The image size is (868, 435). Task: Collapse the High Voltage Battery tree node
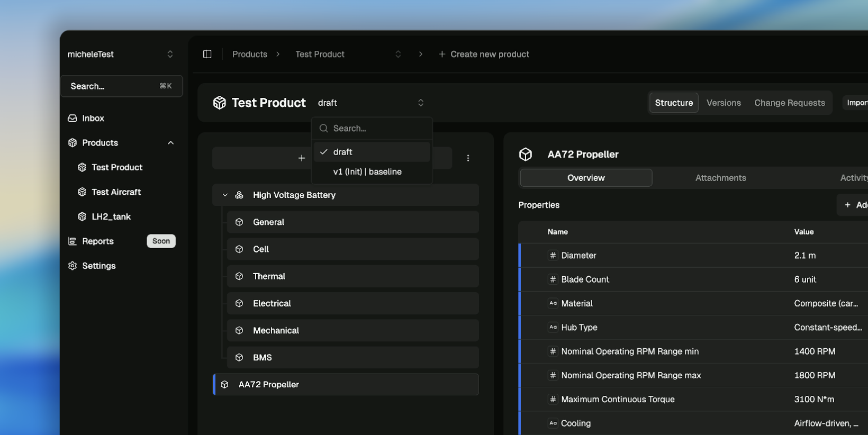click(x=225, y=195)
